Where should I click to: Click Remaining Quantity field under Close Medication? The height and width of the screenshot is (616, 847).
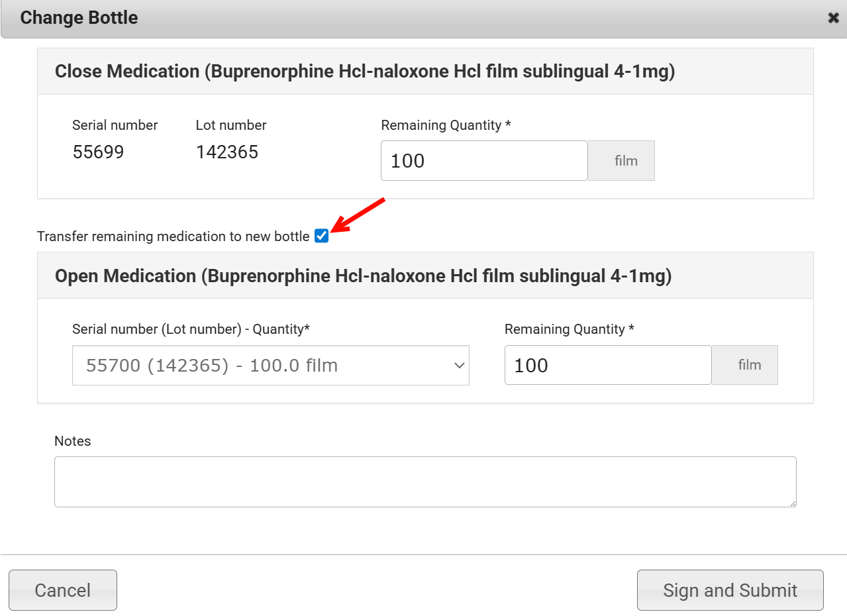[483, 161]
